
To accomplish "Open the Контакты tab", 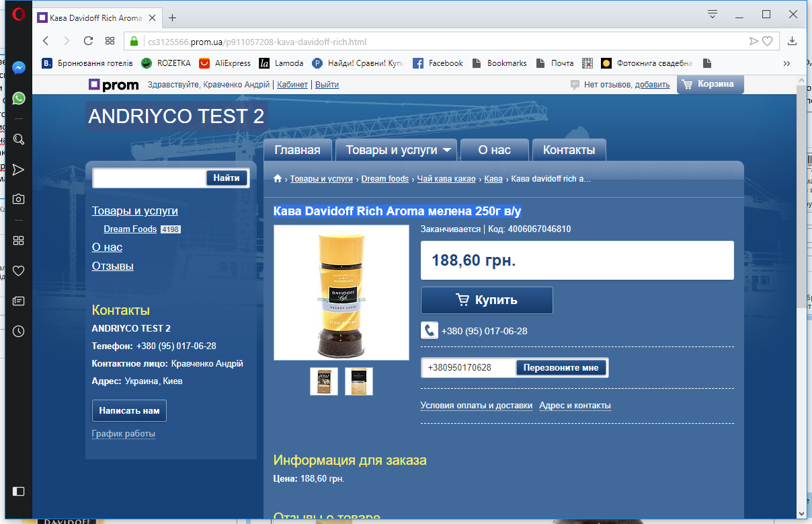I will click(x=569, y=150).
